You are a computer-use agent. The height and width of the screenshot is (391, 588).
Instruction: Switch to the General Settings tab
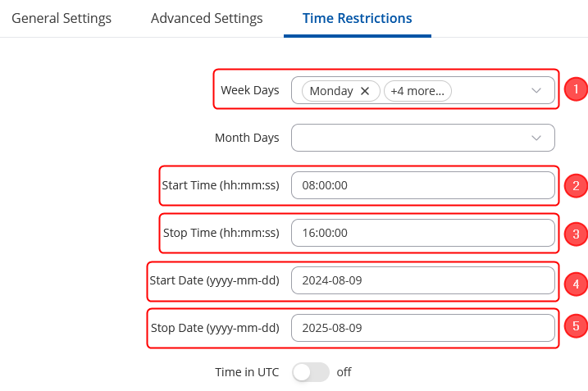pyautogui.click(x=62, y=18)
